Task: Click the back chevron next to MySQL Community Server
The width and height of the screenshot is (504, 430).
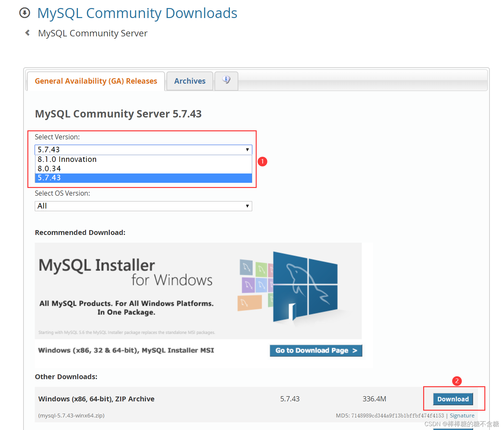Action: click(28, 33)
